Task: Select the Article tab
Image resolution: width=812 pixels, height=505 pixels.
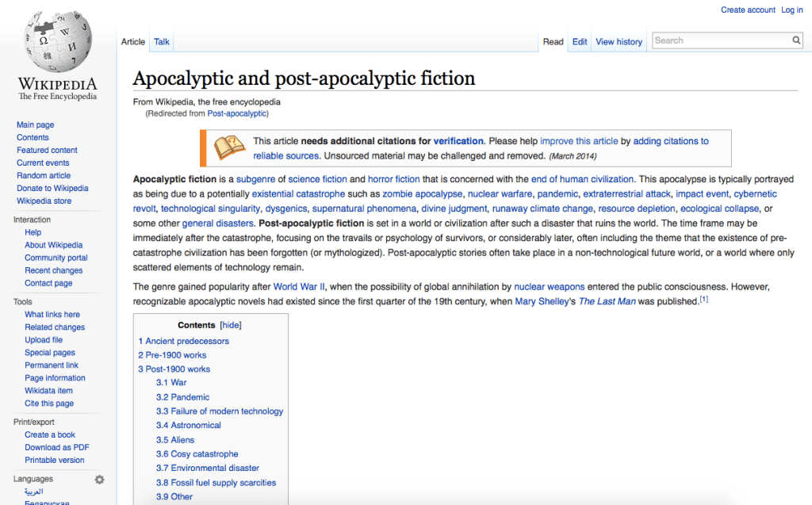Action: point(133,42)
